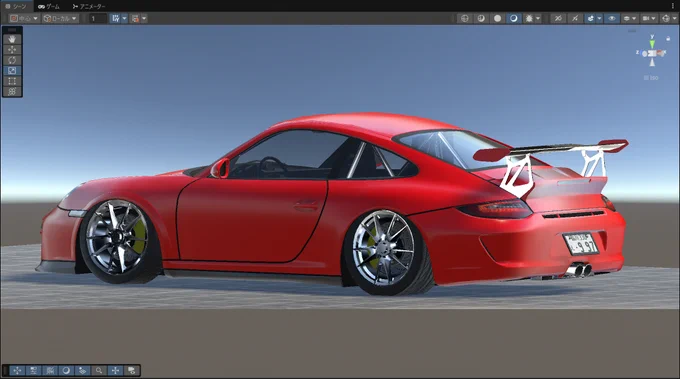Toggle snap increment button
680x379 pixels.
[135, 18]
